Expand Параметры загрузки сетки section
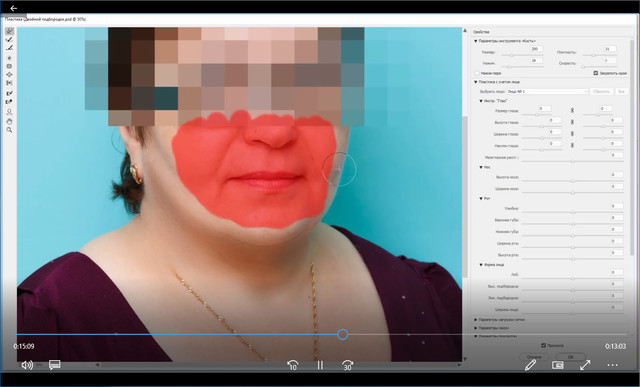This screenshot has width=640, height=387. (x=476, y=320)
